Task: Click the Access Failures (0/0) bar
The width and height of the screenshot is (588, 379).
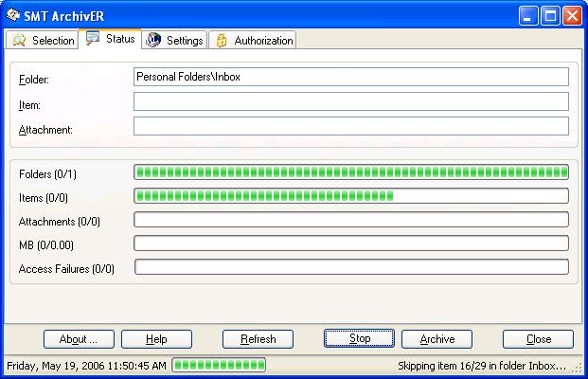Action: click(350, 267)
